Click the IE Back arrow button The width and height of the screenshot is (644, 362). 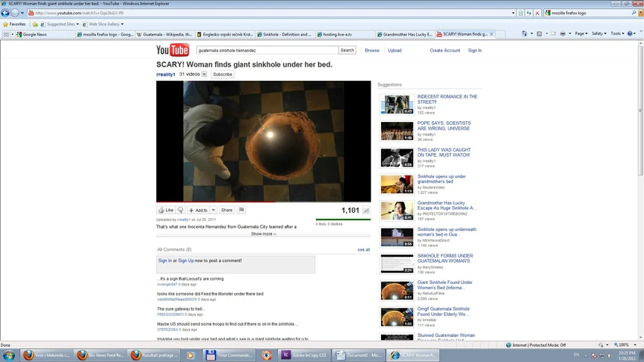point(5,13)
